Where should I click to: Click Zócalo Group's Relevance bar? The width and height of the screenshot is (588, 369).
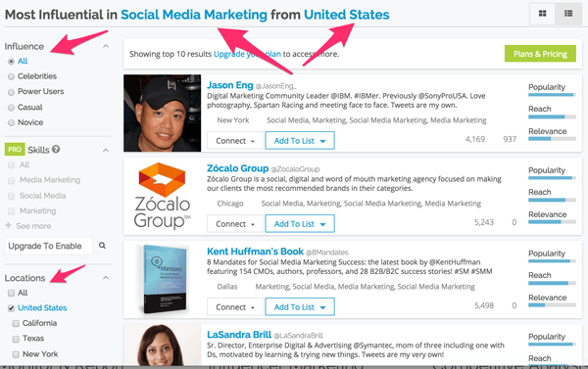pyautogui.click(x=552, y=222)
